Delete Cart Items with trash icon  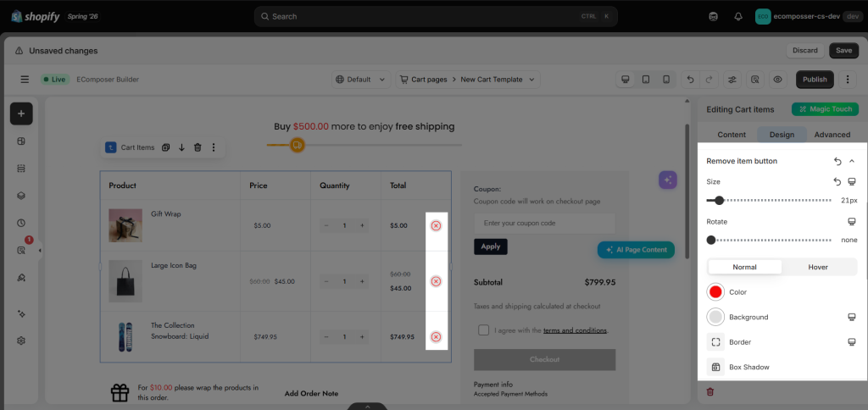(198, 147)
